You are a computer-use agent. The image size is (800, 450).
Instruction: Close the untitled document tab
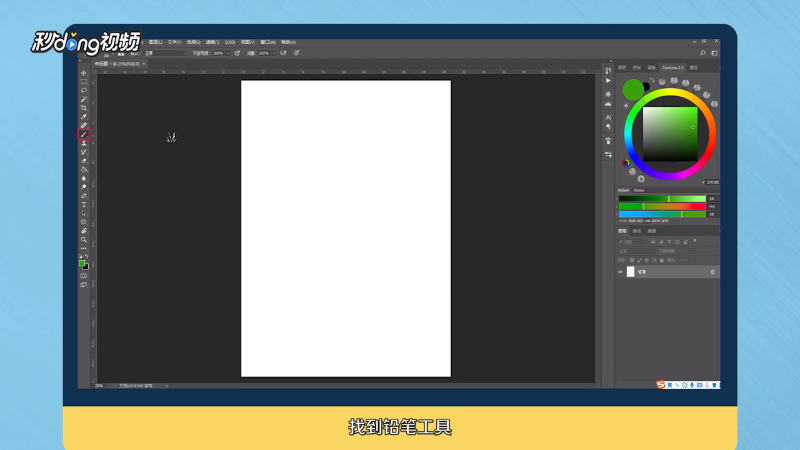tap(144, 64)
